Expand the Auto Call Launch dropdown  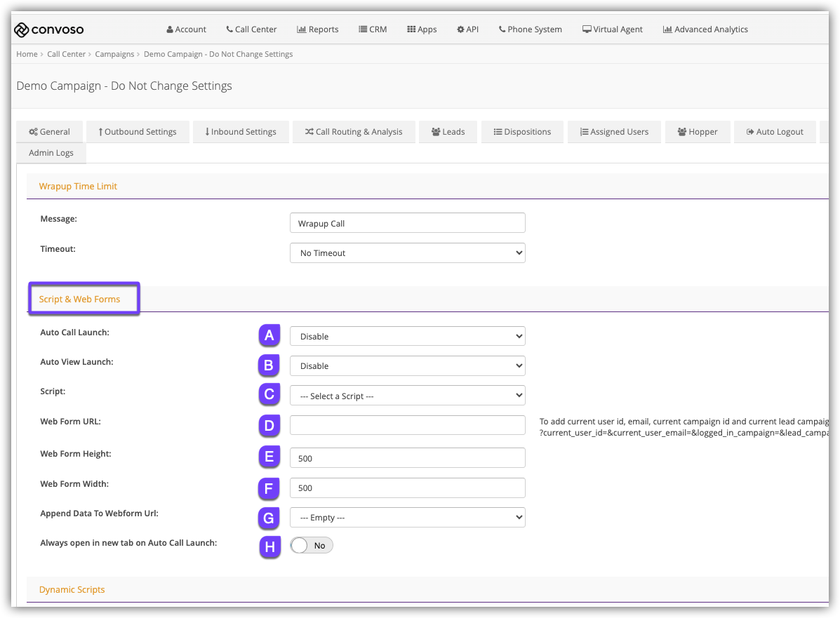click(407, 337)
